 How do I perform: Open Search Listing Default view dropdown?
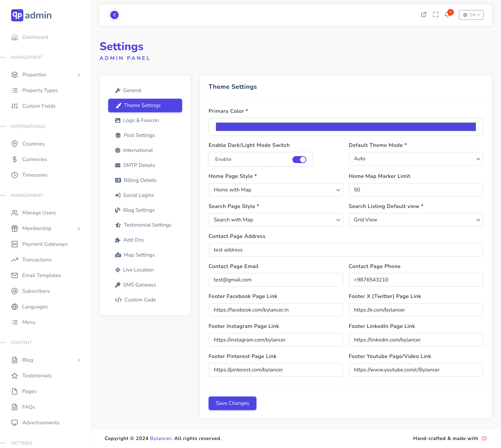point(416,220)
